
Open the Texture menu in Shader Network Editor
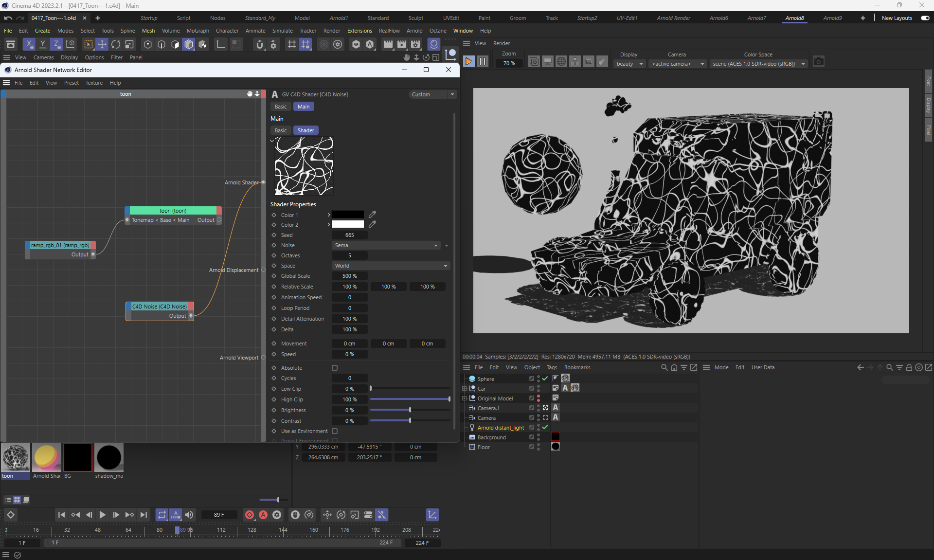click(x=94, y=83)
